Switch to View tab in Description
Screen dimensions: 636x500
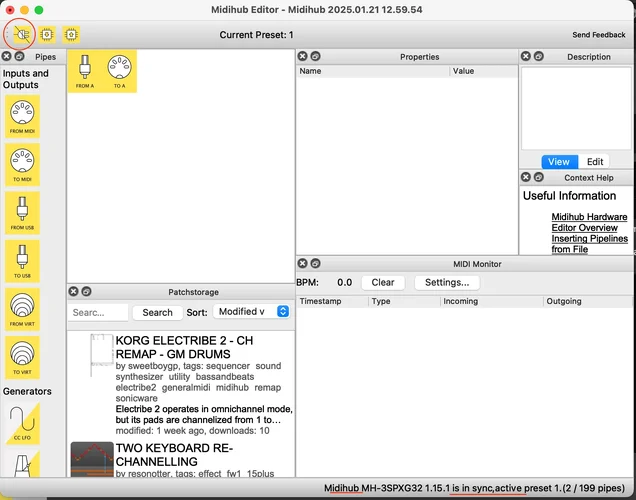click(559, 161)
